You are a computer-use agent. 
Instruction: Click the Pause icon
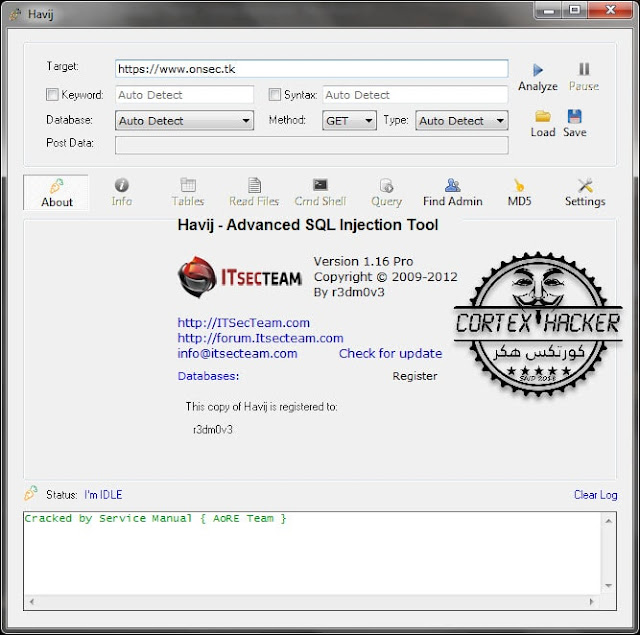pos(584,69)
